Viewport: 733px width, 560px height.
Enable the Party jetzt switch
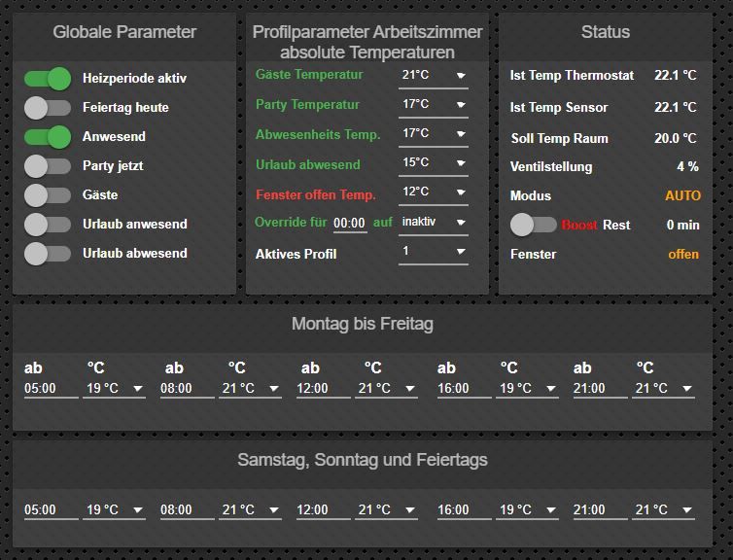[x=48, y=166]
